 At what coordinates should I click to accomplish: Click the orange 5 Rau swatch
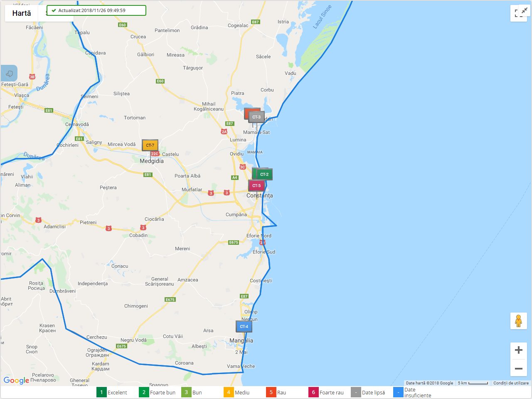click(x=271, y=392)
